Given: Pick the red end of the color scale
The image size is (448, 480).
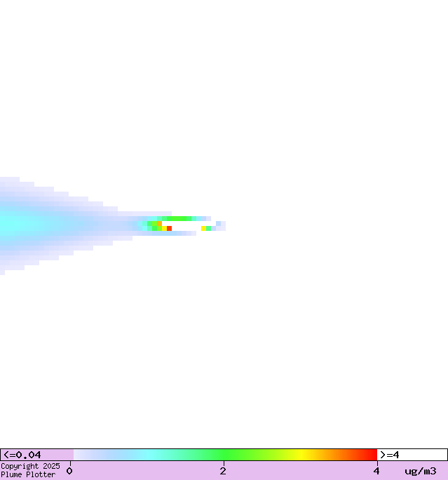Looking at the screenshot, I should (370, 455).
